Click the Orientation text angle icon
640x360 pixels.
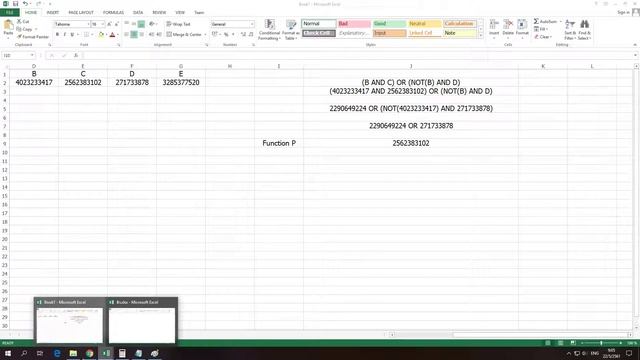click(152, 24)
